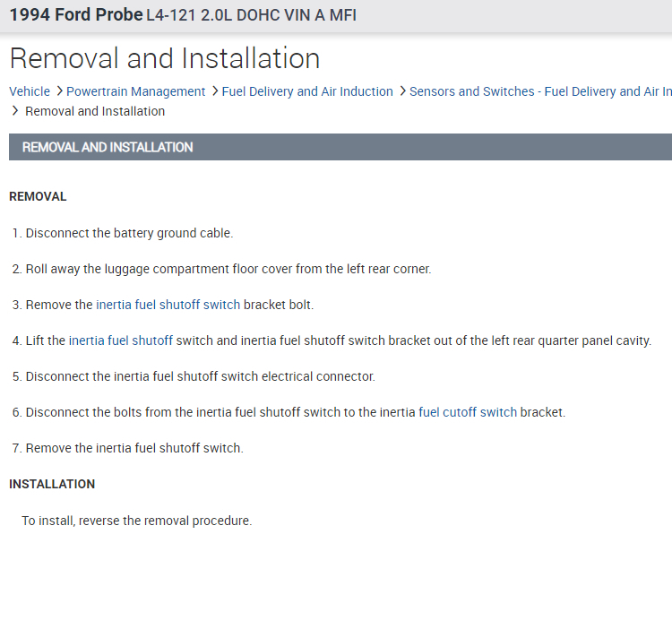Click chevron before Powertrain Management
The width and height of the screenshot is (672, 629).
pos(59,91)
